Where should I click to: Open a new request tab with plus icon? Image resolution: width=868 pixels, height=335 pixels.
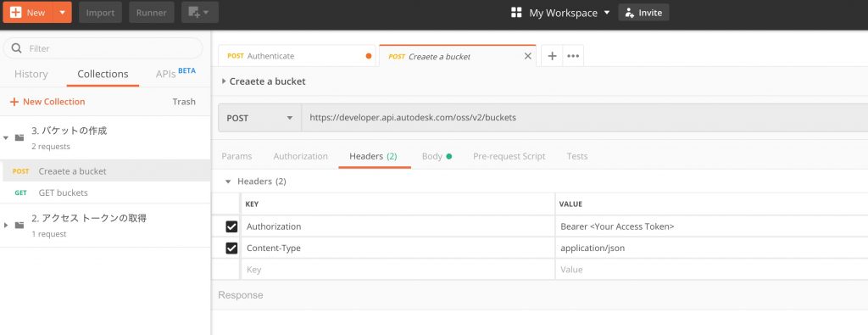coord(552,56)
